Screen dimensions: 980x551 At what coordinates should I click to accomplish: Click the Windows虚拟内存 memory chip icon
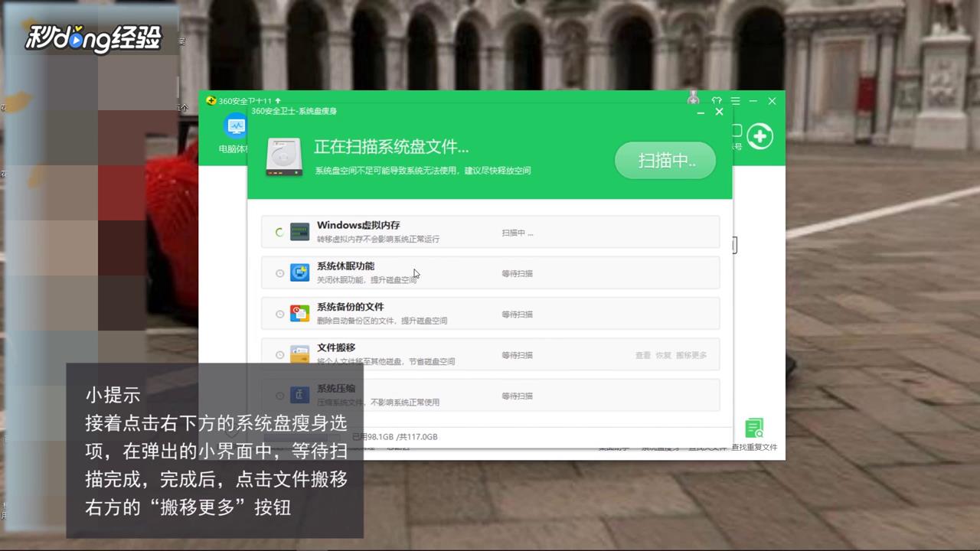pos(299,232)
